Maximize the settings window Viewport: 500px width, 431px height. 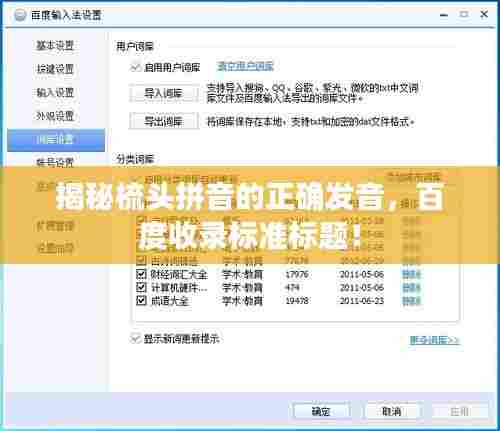point(464,15)
